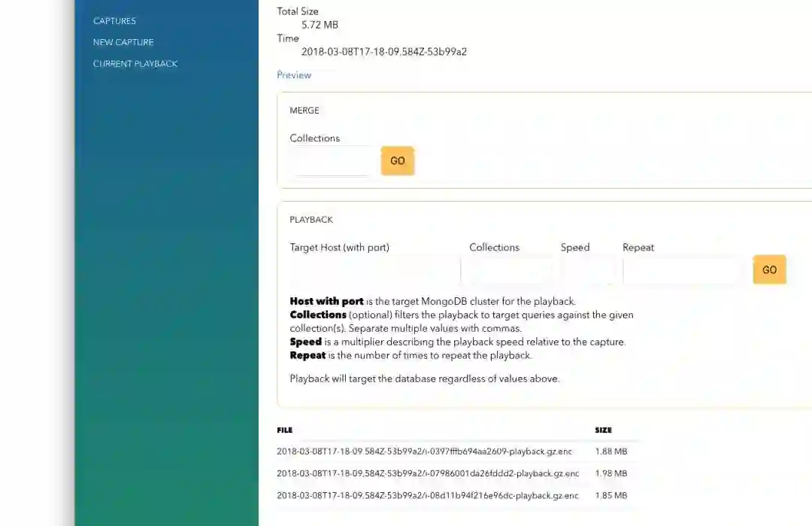Click the Repeat input field
This screenshot has height=526, width=812.
[683, 270]
